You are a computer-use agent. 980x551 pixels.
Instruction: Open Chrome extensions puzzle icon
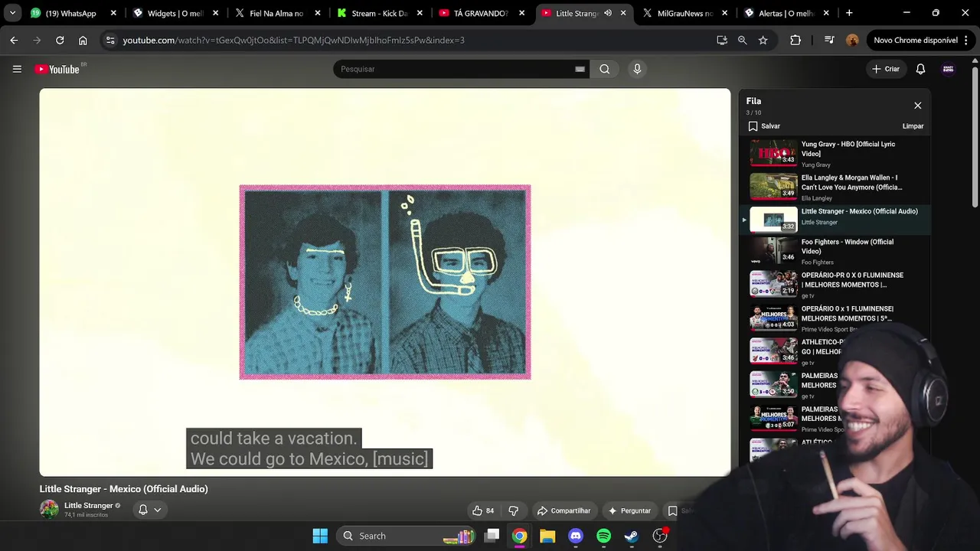tap(795, 40)
